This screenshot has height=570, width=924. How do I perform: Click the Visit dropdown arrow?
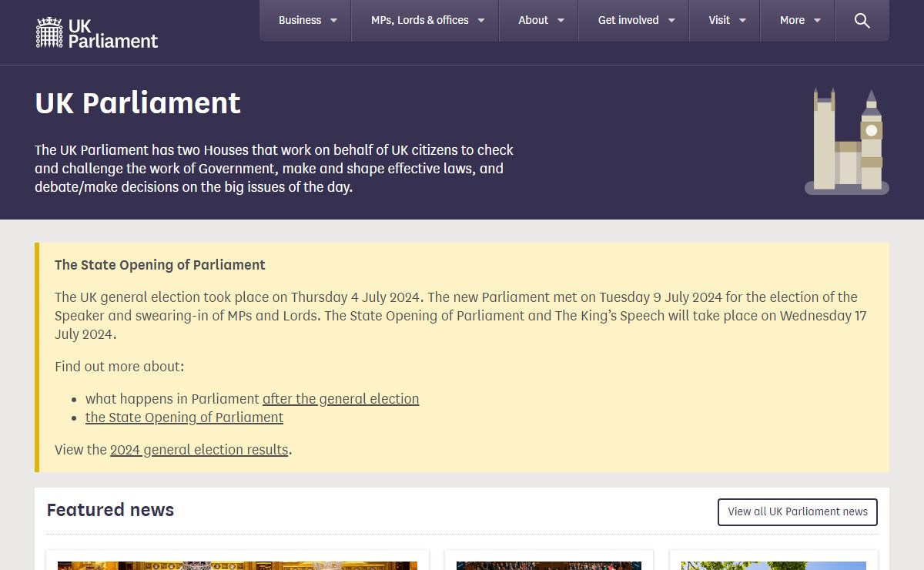[x=742, y=21]
